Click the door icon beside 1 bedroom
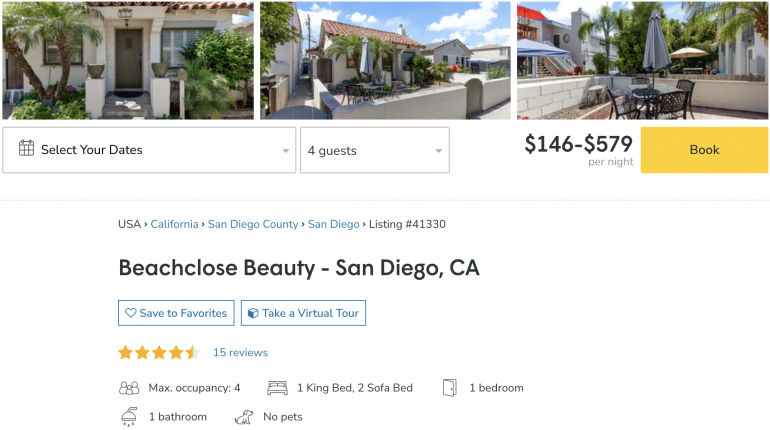Screen dimensions: 770x430 coord(450,388)
